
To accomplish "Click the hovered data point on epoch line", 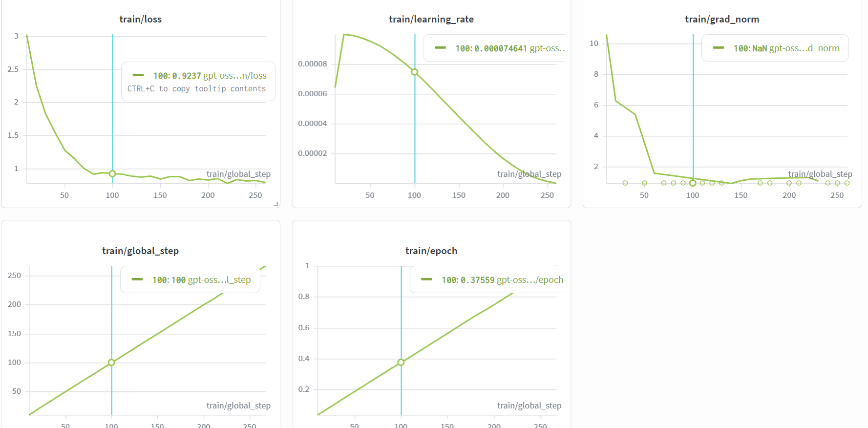I will click(401, 363).
